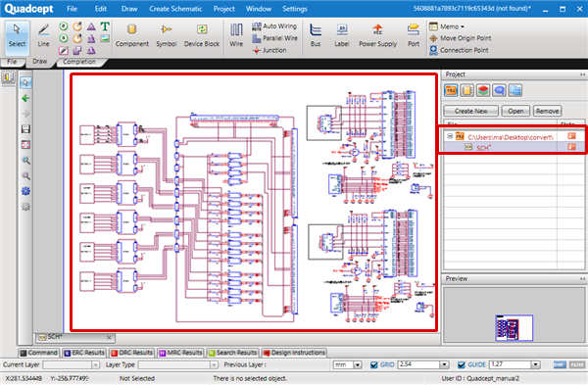588x385 pixels.
Task: Toggle the GRID checkbox
Action: coord(374,364)
